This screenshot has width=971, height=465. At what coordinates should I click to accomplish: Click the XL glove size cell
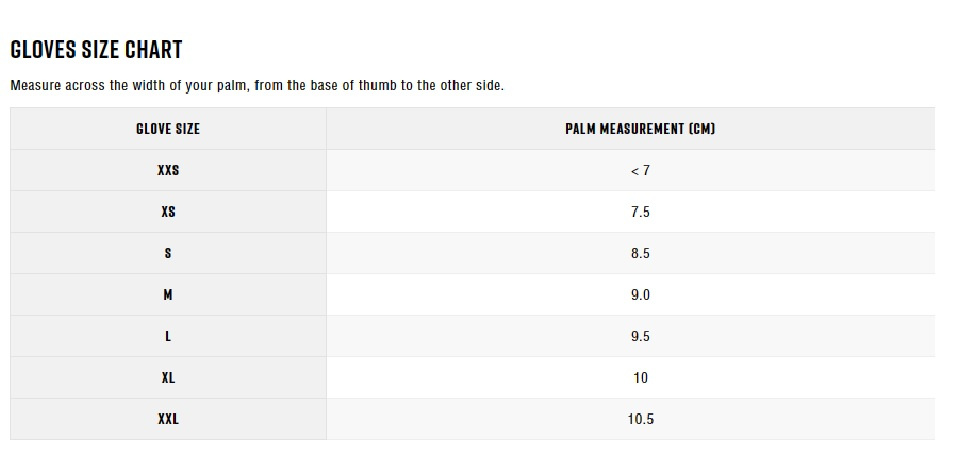[168, 378]
